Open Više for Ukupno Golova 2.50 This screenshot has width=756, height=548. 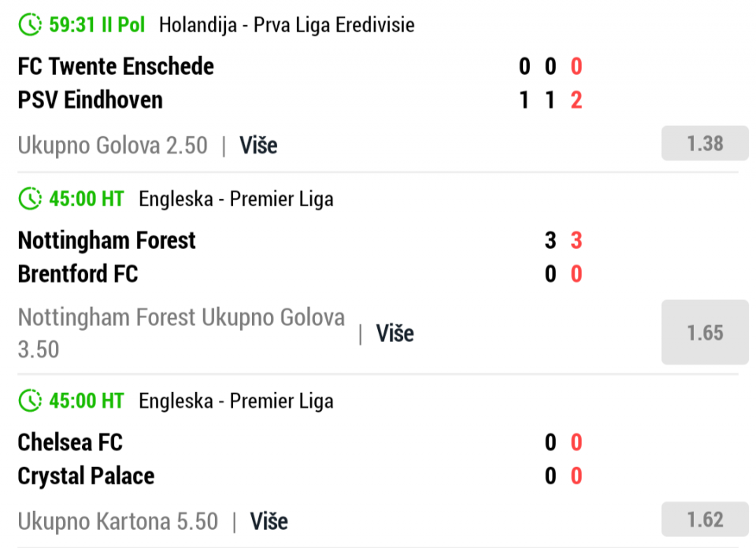(x=258, y=146)
